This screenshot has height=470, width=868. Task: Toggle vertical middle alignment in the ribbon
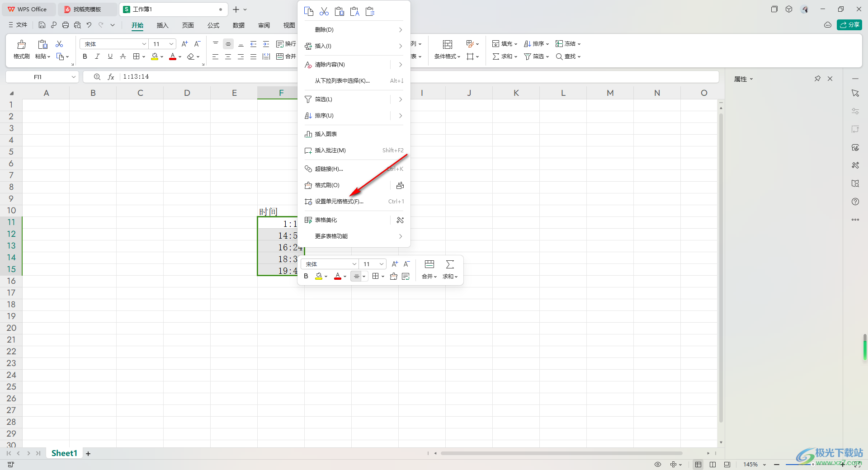[228, 44]
